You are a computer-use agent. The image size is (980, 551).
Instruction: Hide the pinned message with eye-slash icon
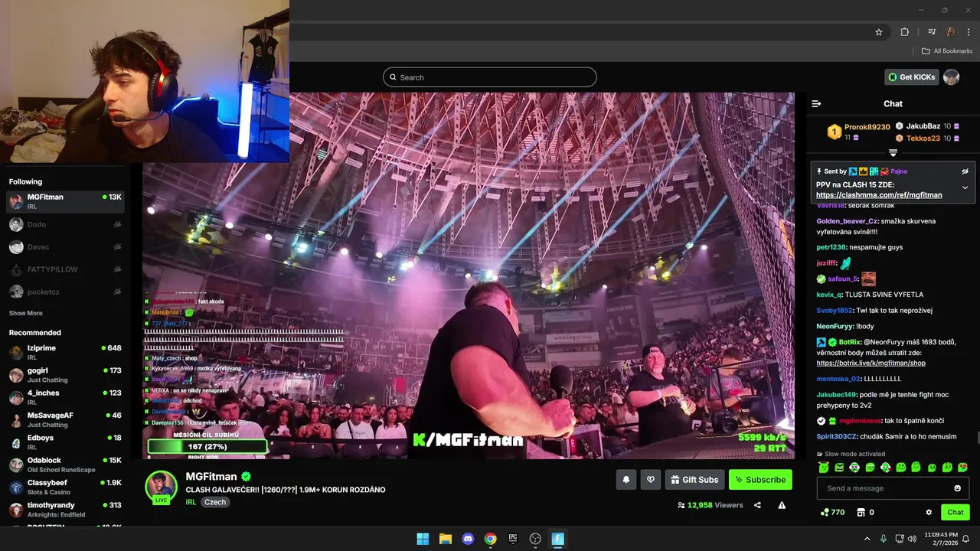coord(965,171)
